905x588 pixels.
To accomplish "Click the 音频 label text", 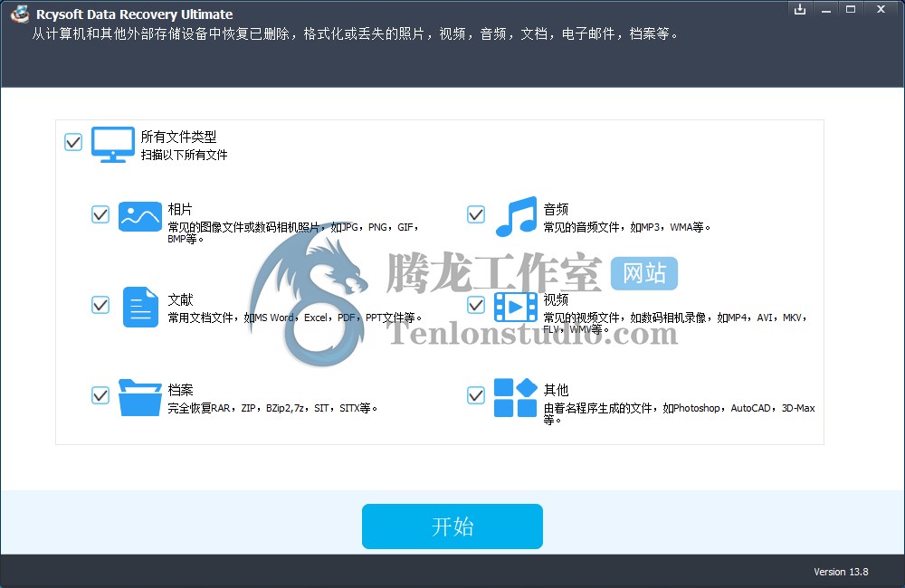I will [x=556, y=209].
